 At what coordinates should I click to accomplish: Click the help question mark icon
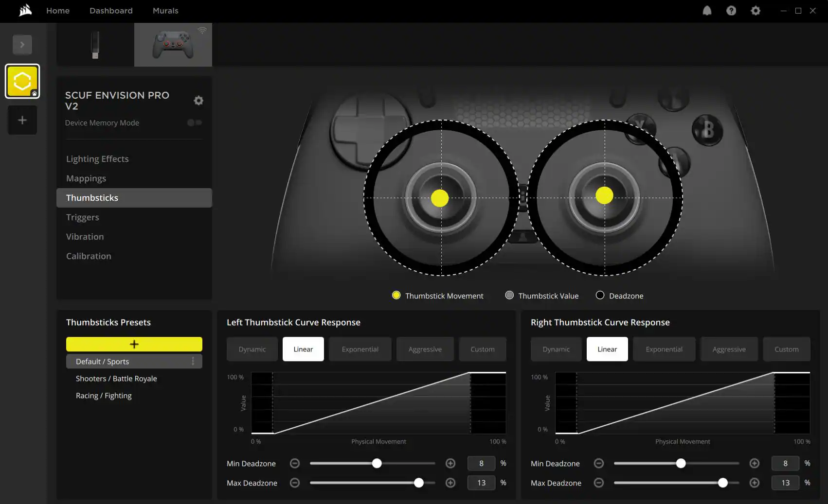(731, 11)
